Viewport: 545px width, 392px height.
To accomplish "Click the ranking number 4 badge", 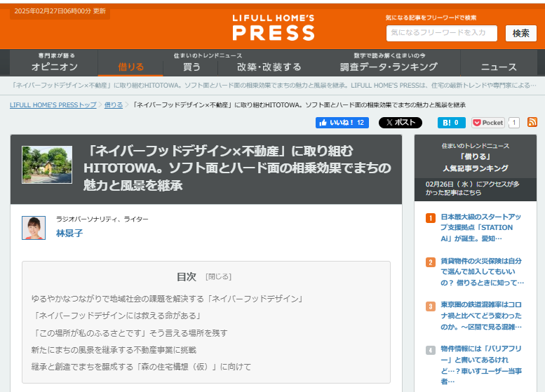I will click(x=431, y=350).
